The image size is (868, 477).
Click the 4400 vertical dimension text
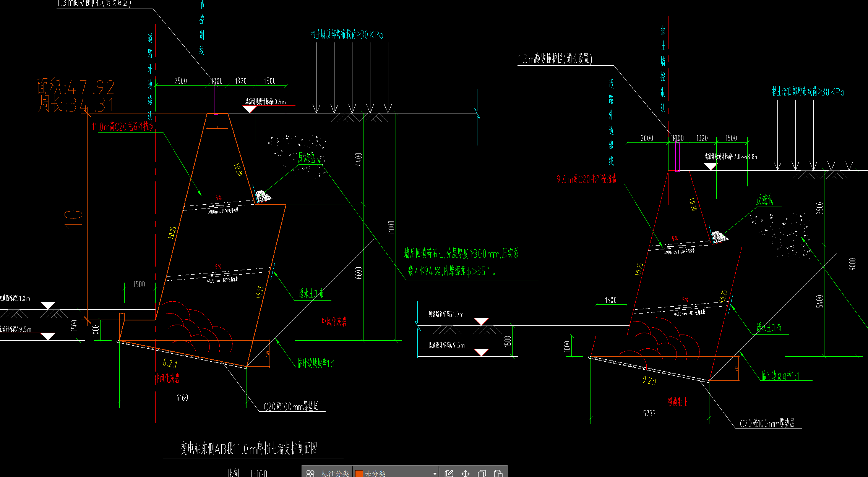click(359, 159)
